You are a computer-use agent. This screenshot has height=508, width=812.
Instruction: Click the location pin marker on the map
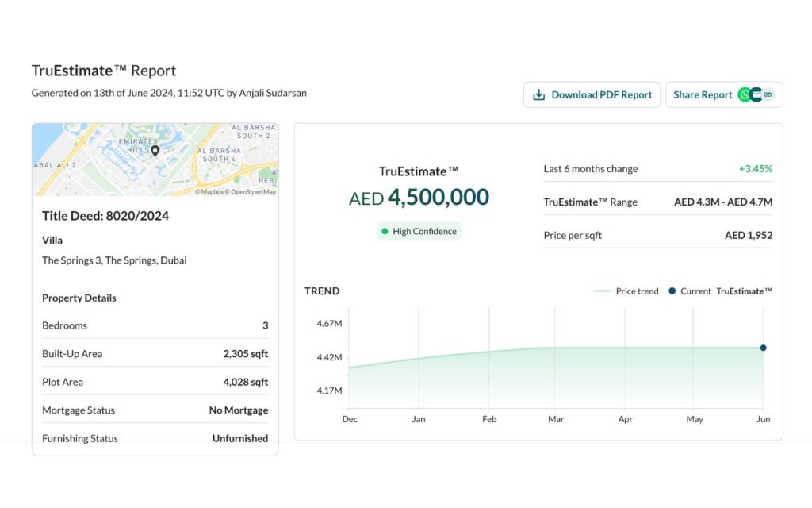155,151
